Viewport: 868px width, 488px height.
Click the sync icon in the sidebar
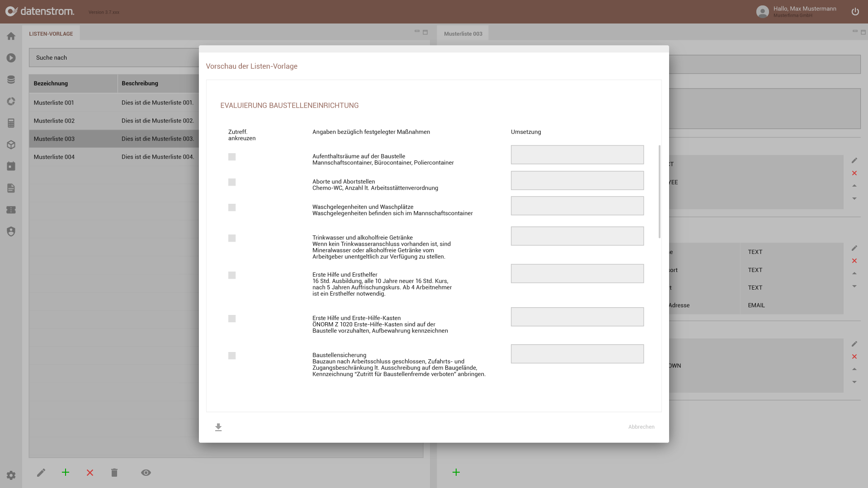tap(11, 101)
